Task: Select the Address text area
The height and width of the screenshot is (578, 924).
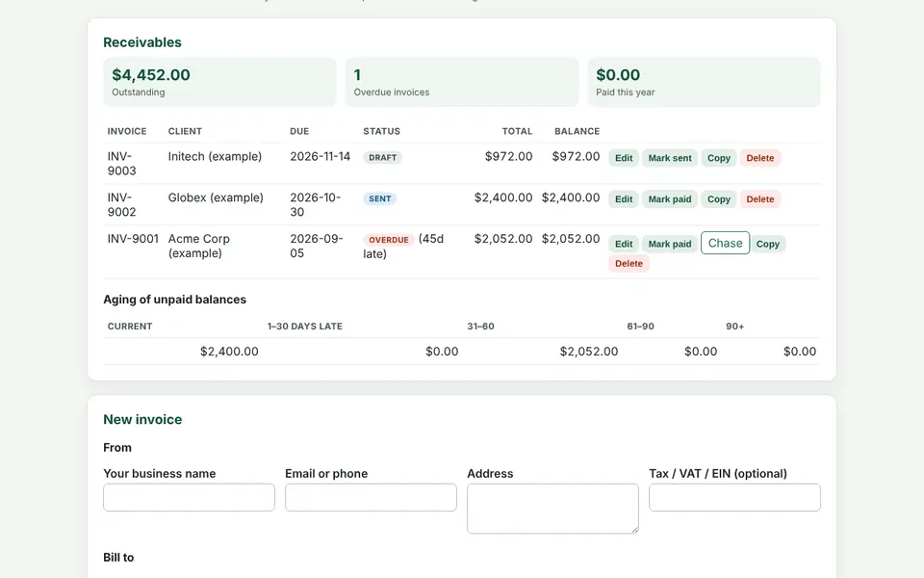Action: [x=552, y=509]
